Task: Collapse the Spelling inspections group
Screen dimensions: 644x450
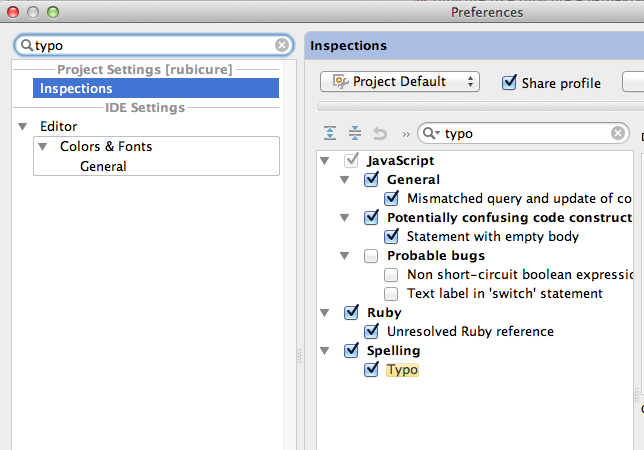Action: pos(324,351)
